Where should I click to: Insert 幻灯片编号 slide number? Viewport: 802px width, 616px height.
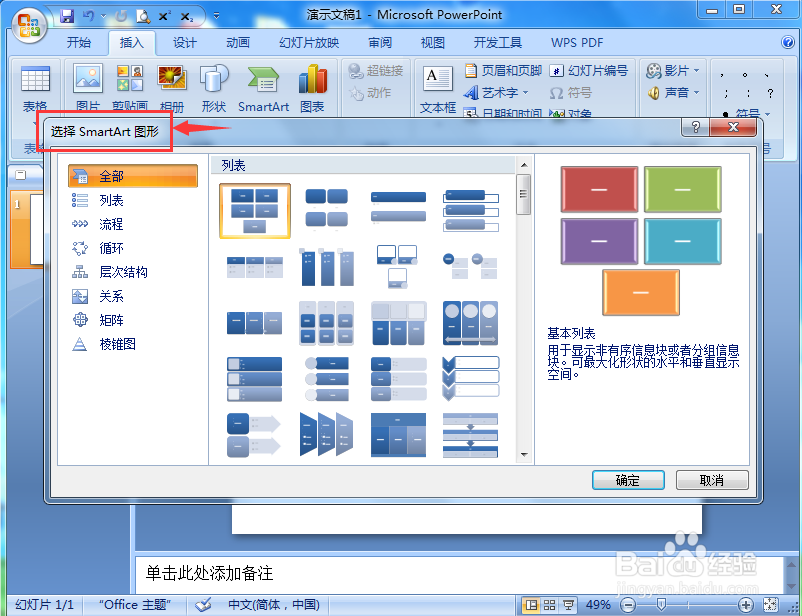point(589,71)
